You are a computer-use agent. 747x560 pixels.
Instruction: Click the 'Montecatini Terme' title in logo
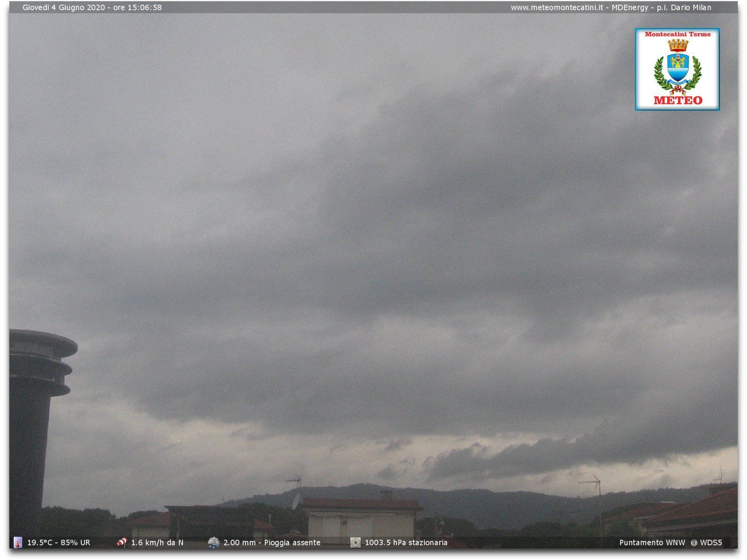678,34
